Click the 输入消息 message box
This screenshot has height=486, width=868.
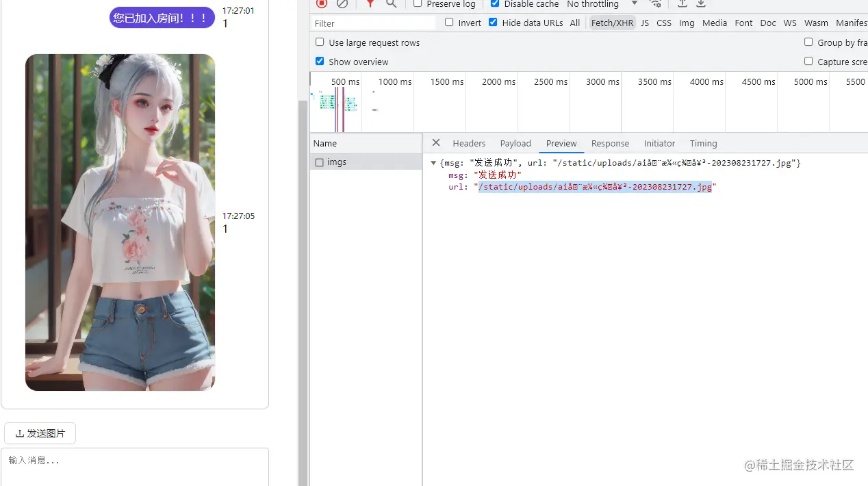coord(135,467)
